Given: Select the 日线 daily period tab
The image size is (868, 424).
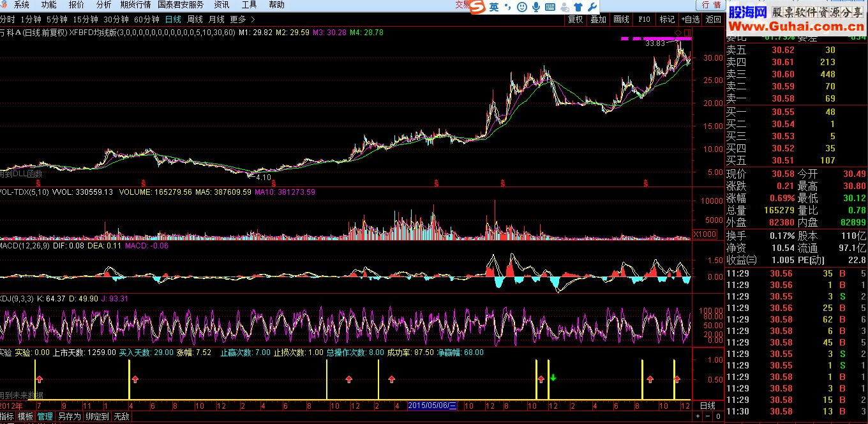Looking at the screenshot, I should [x=173, y=20].
